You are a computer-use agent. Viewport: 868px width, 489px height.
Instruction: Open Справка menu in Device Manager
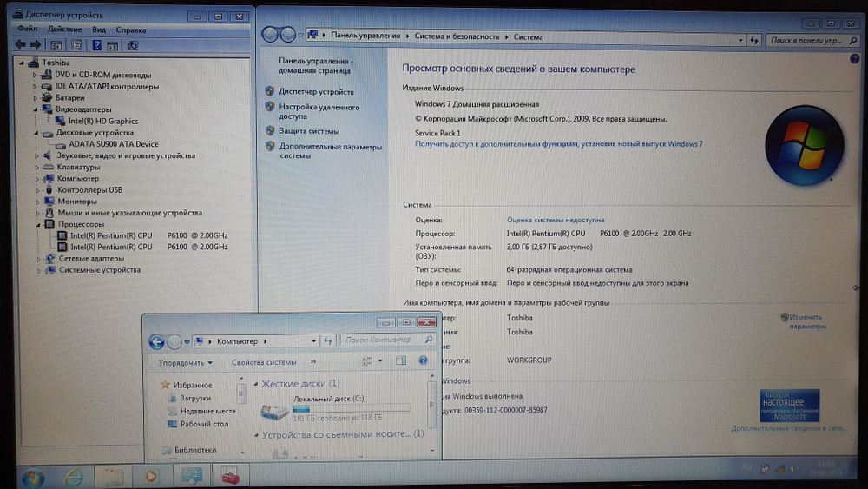pos(131,30)
